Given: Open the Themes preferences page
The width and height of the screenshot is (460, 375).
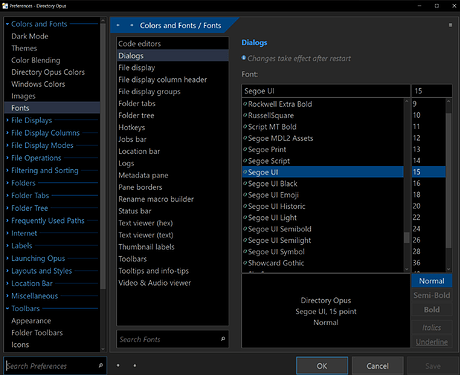Looking at the screenshot, I should pos(24,48).
